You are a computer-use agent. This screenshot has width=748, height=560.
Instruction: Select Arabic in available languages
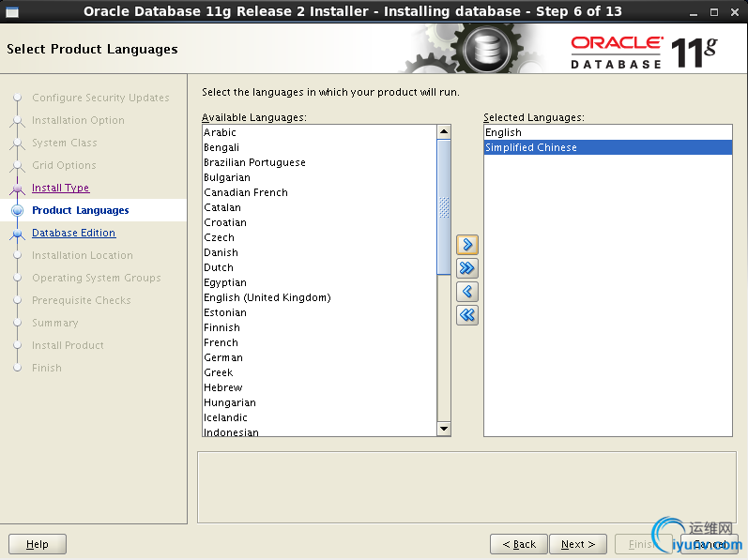(x=319, y=132)
